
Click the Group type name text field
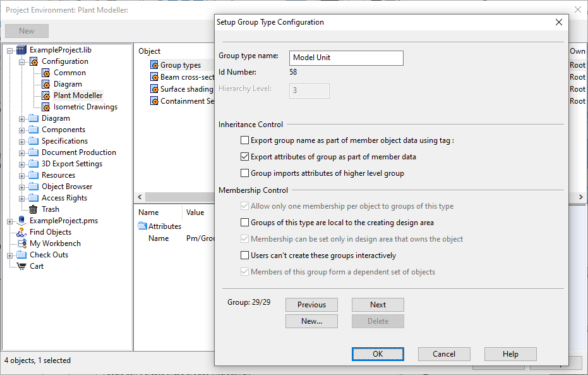(x=345, y=58)
